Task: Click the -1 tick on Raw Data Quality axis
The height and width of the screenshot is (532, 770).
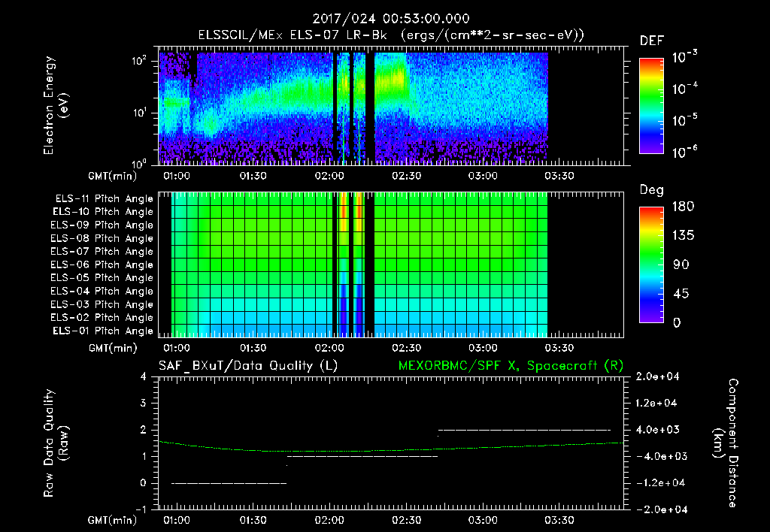Action: click(141, 509)
